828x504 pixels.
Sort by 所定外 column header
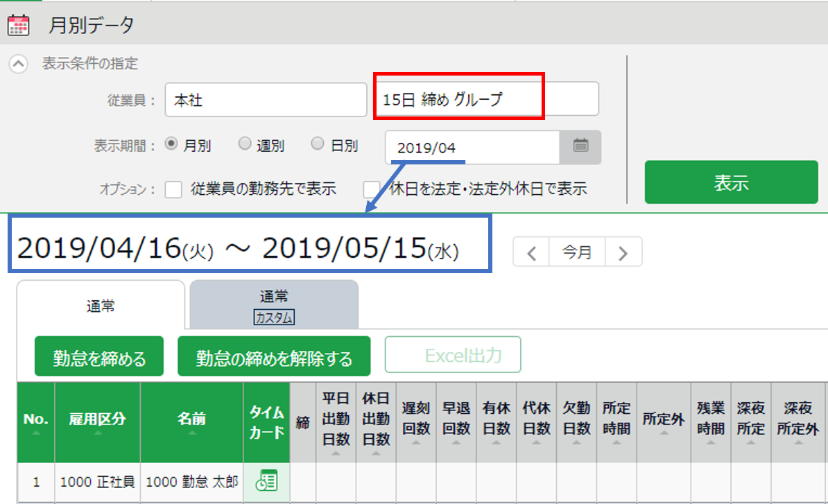[x=664, y=422]
